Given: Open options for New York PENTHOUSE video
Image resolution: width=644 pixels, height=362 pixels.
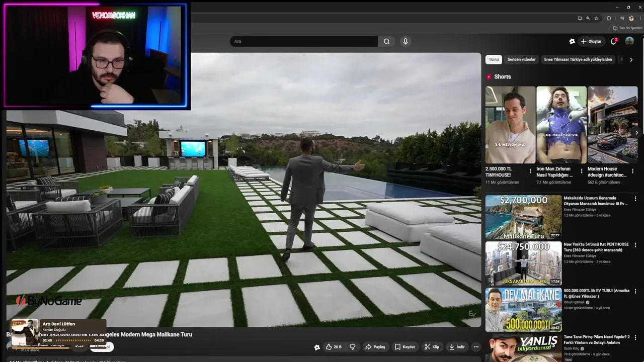Looking at the screenshot, I should [x=635, y=245].
